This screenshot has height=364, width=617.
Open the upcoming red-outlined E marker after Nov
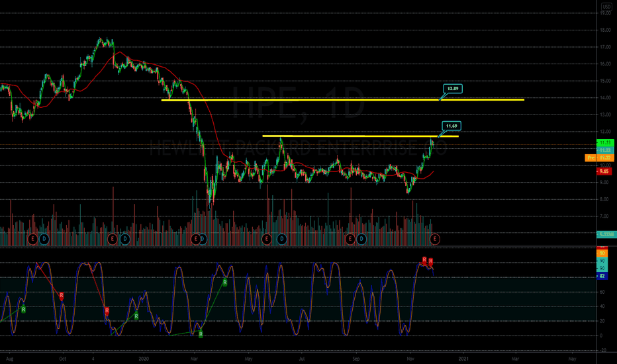435,238
